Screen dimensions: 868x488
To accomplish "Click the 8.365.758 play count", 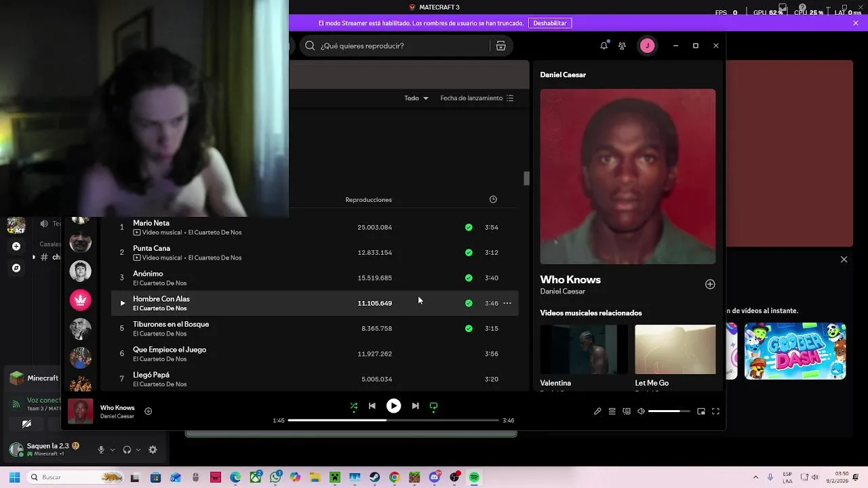I will click(376, 328).
